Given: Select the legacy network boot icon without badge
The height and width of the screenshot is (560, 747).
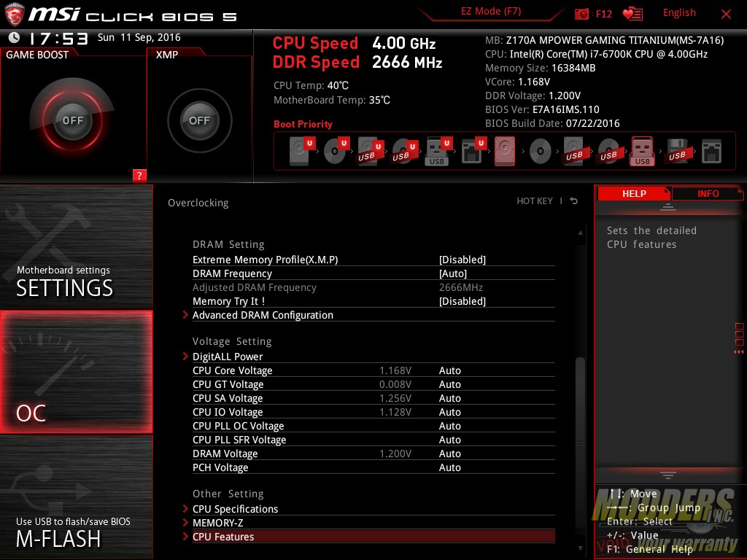Looking at the screenshot, I should tap(711, 152).
